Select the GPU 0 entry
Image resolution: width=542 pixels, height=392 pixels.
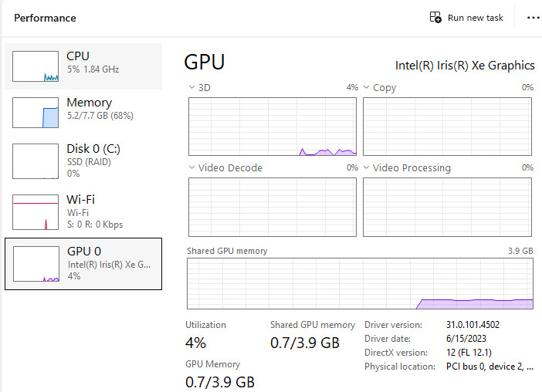(83, 264)
